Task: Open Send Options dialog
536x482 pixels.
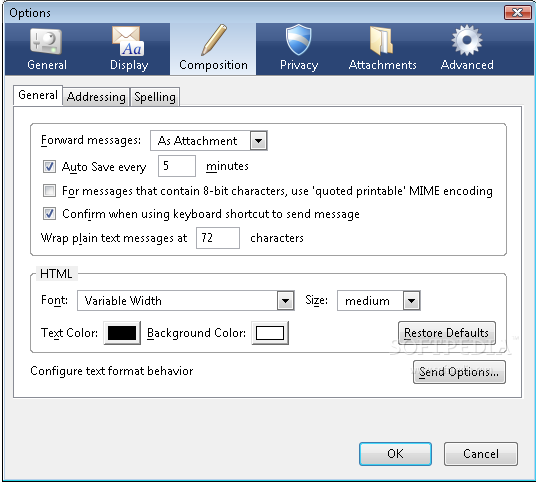Action: pos(459,372)
